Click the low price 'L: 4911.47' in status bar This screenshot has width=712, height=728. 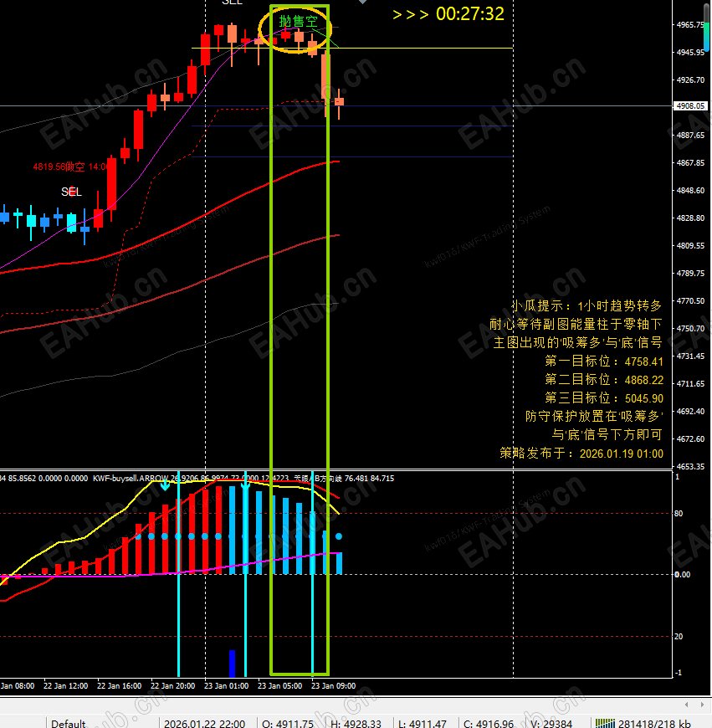pos(423,723)
